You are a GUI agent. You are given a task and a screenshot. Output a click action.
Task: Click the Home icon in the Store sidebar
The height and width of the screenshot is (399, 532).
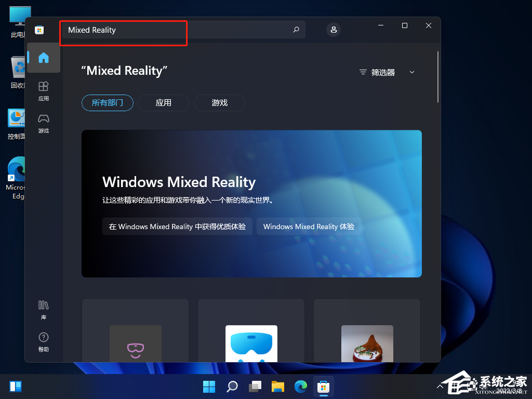coord(44,58)
